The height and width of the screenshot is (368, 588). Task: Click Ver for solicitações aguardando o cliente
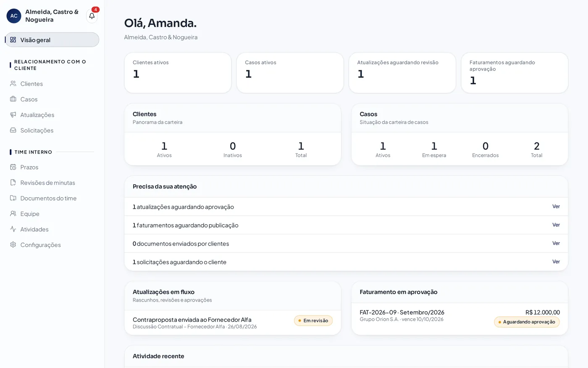pos(556,262)
